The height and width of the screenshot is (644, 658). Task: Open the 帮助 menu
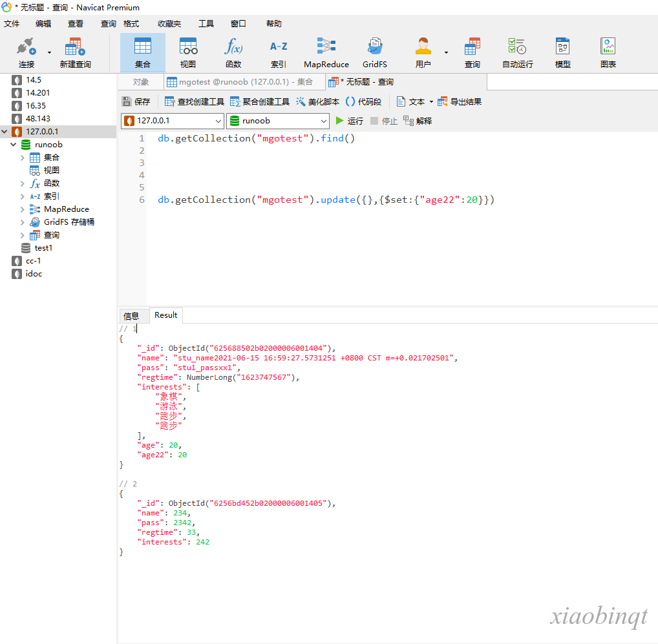pyautogui.click(x=274, y=23)
